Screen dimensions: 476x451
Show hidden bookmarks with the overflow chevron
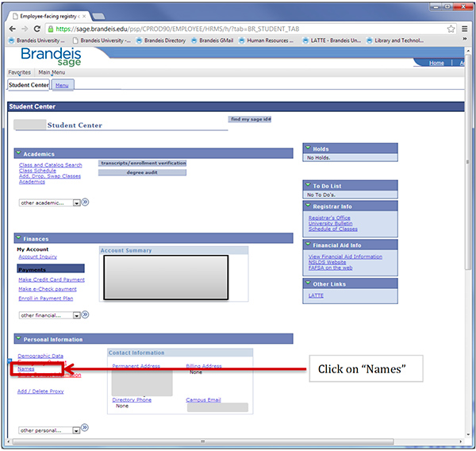click(x=464, y=39)
